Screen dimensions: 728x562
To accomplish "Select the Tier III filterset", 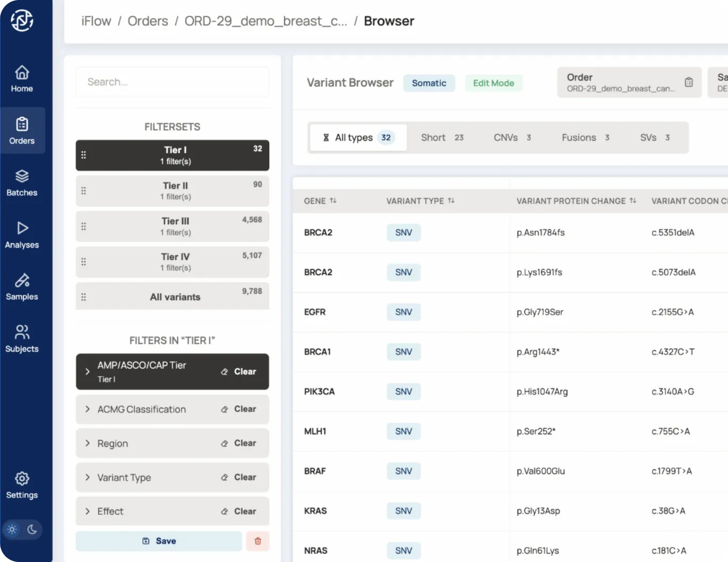I will click(173, 226).
